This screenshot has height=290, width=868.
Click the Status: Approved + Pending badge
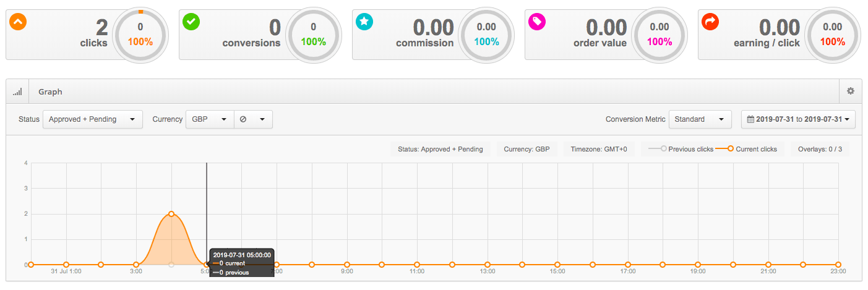pyautogui.click(x=440, y=149)
